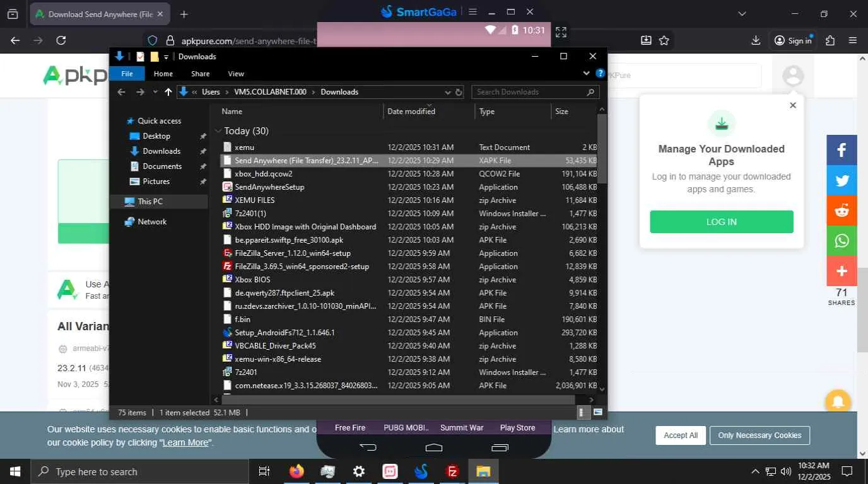Go up one folder level in Explorer
Image resolution: width=868 pixels, height=484 pixels.
pyautogui.click(x=168, y=92)
